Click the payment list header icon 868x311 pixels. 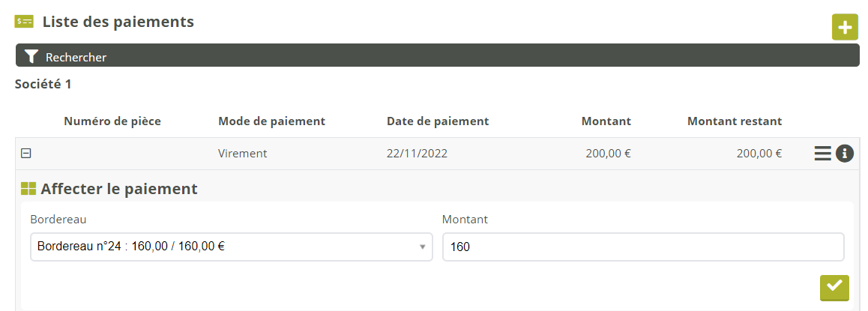[x=24, y=22]
